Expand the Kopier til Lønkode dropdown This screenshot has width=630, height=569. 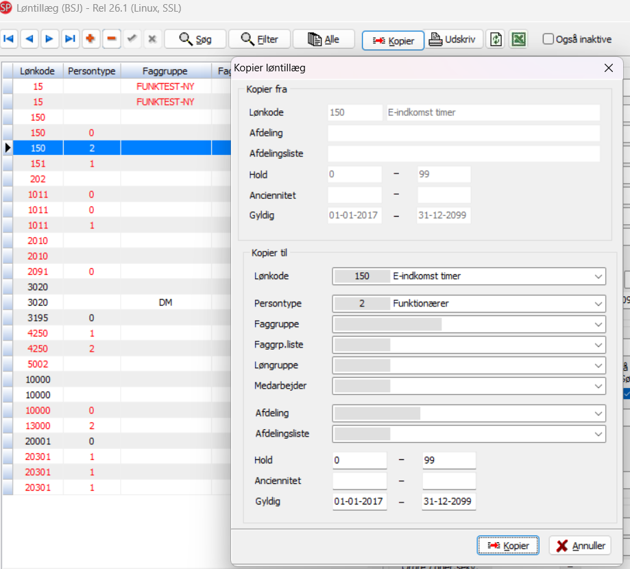click(598, 276)
